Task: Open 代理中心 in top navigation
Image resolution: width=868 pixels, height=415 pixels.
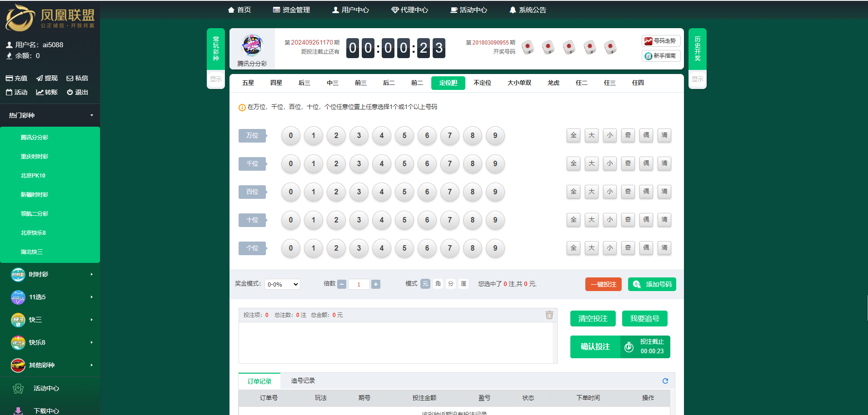Action: point(409,10)
